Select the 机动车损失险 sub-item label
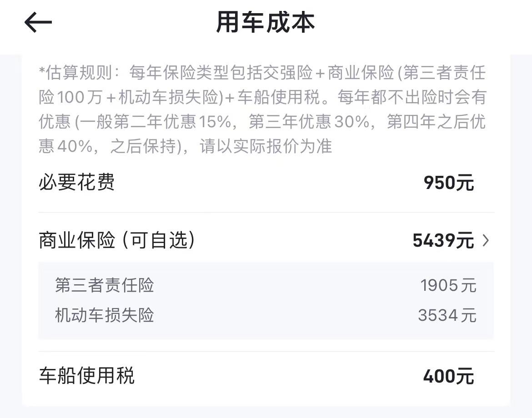This screenshot has height=418, width=532. 105,315
